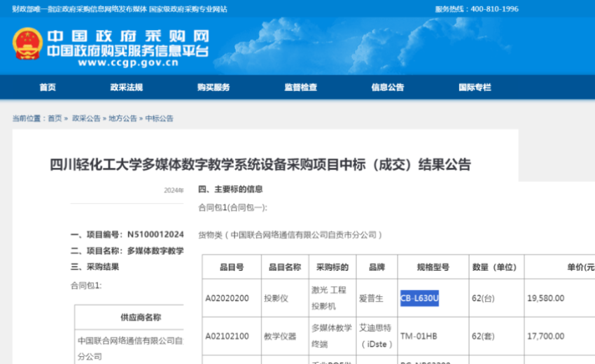Image resolution: width=595 pixels, height=364 pixels.
Task: Open the 监督检查 menu item
Action: pos(300,87)
